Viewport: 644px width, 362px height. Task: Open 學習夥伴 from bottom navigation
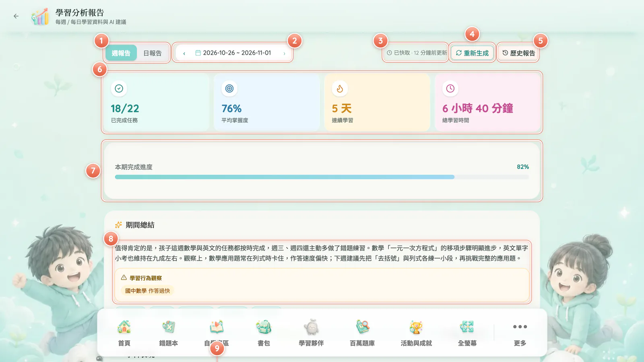pos(311,333)
